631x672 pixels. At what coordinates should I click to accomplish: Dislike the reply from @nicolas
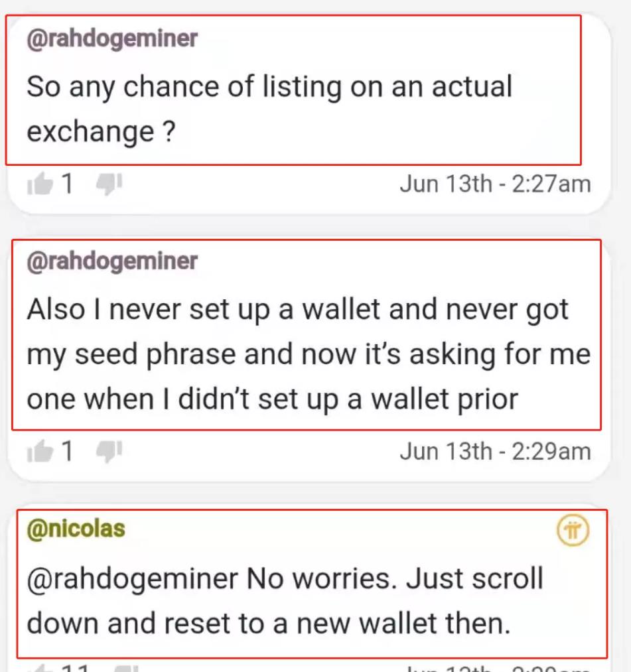[126, 667]
